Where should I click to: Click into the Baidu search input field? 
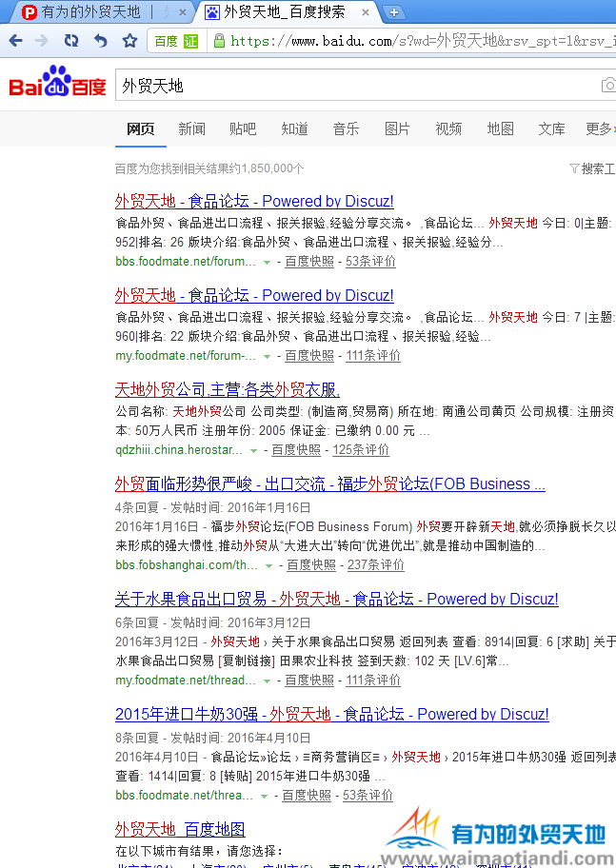click(352, 86)
